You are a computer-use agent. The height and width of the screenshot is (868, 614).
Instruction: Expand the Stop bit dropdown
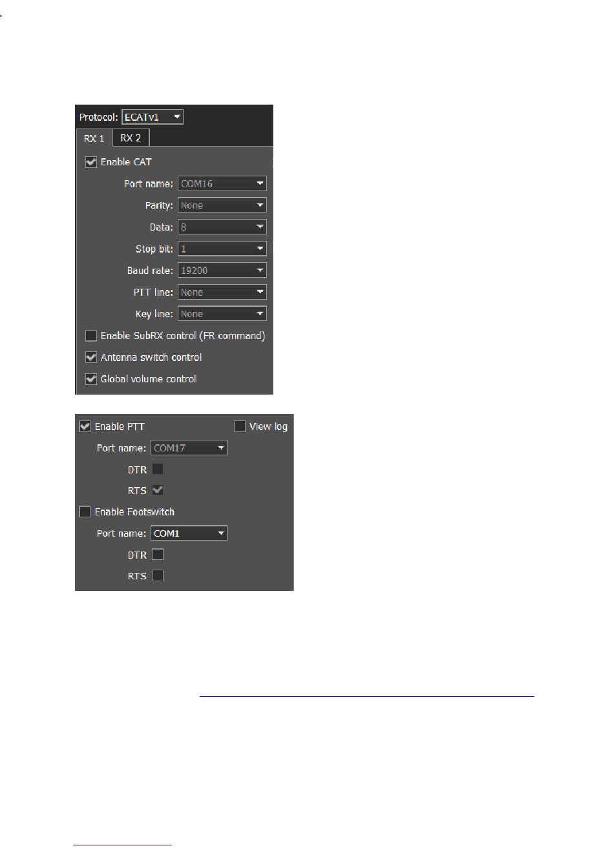pos(222,249)
